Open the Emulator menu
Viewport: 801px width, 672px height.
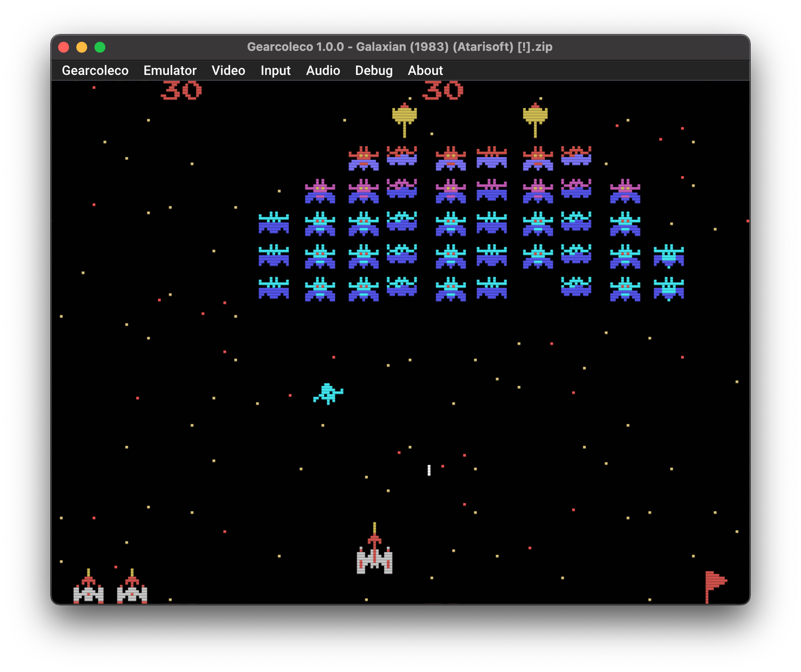click(170, 70)
